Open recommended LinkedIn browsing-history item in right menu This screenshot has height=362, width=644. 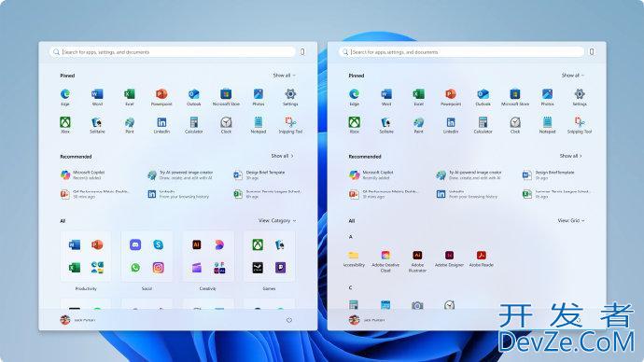pos(467,194)
